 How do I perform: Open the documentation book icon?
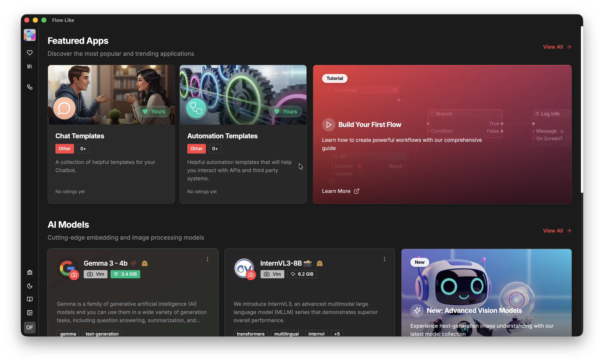[x=29, y=299]
